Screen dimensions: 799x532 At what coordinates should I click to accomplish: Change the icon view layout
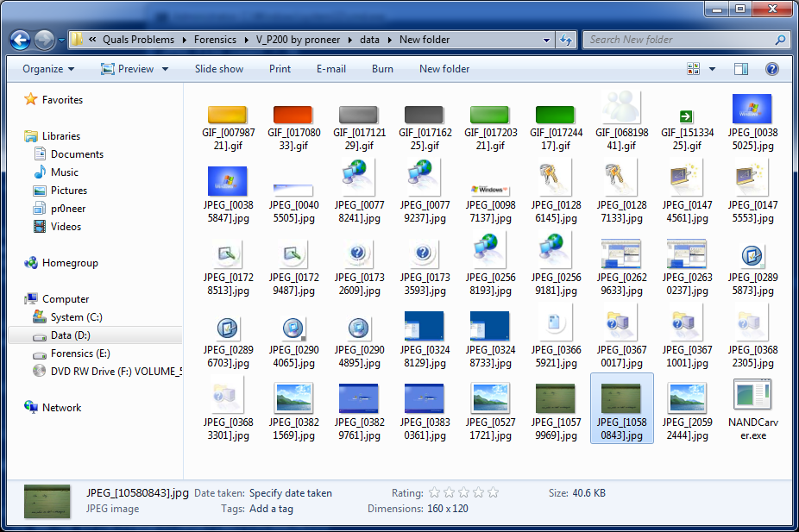coord(697,68)
